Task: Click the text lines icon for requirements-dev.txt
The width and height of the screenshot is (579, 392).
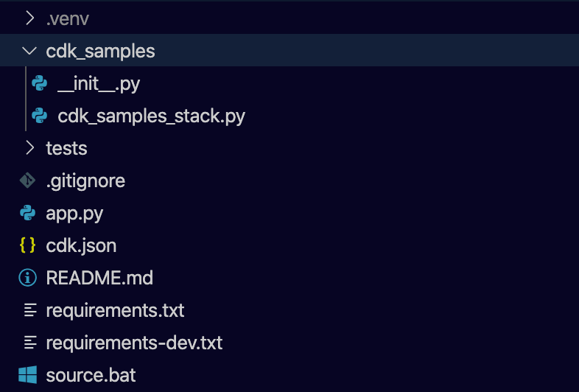Action: (29, 343)
